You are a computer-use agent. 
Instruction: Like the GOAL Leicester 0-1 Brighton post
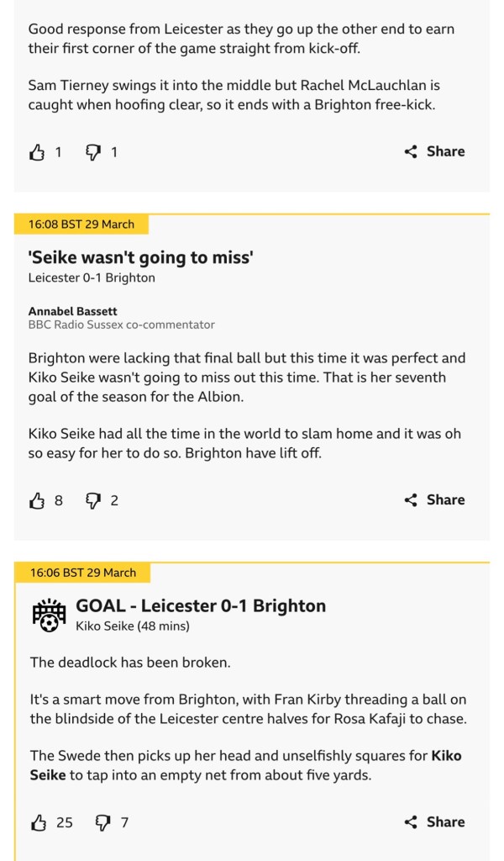click(38, 822)
